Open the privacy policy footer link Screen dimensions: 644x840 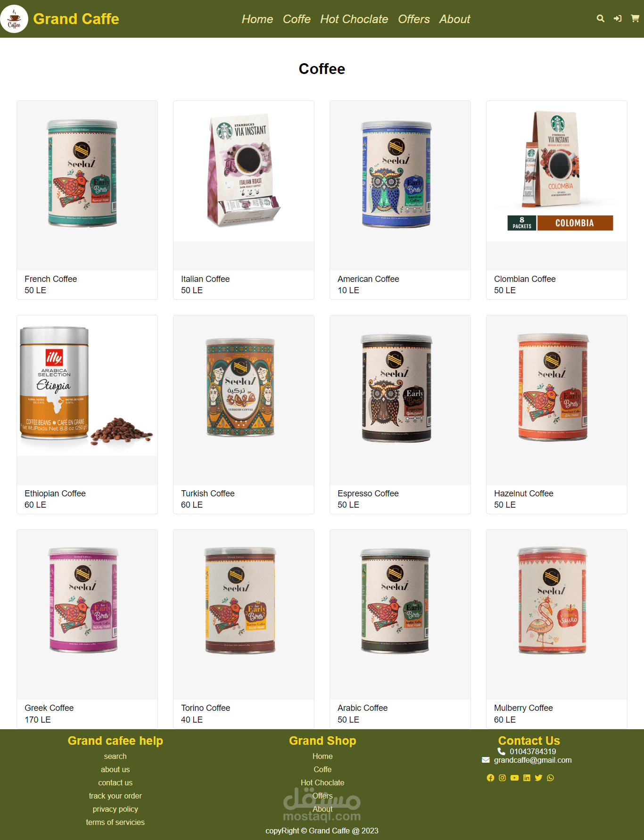coord(116,809)
